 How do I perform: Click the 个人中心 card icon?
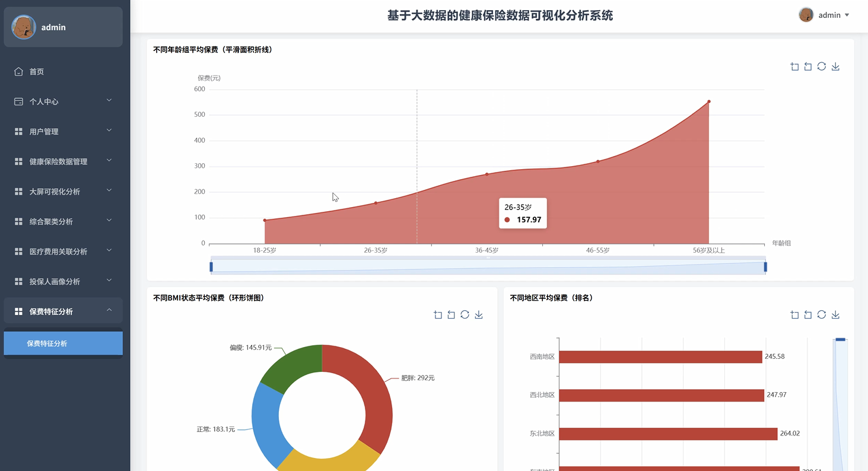click(x=18, y=101)
